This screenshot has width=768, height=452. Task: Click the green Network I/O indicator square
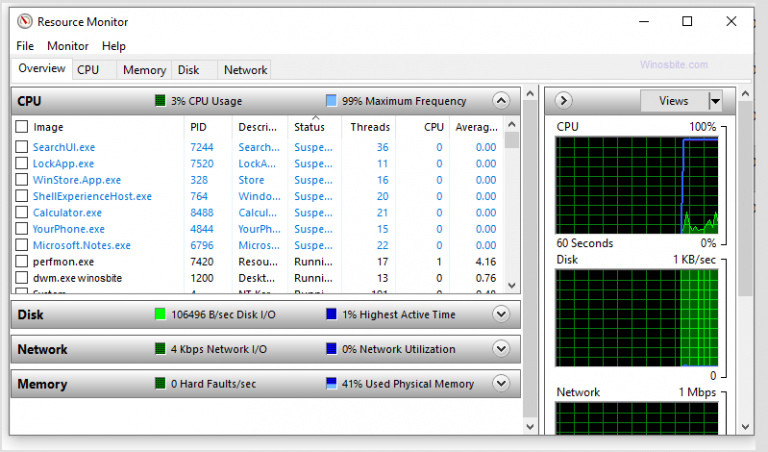tap(160, 349)
